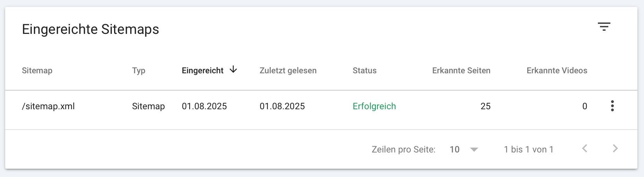Click the Erfolgreich status text
The height and width of the screenshot is (177, 644).
(374, 106)
